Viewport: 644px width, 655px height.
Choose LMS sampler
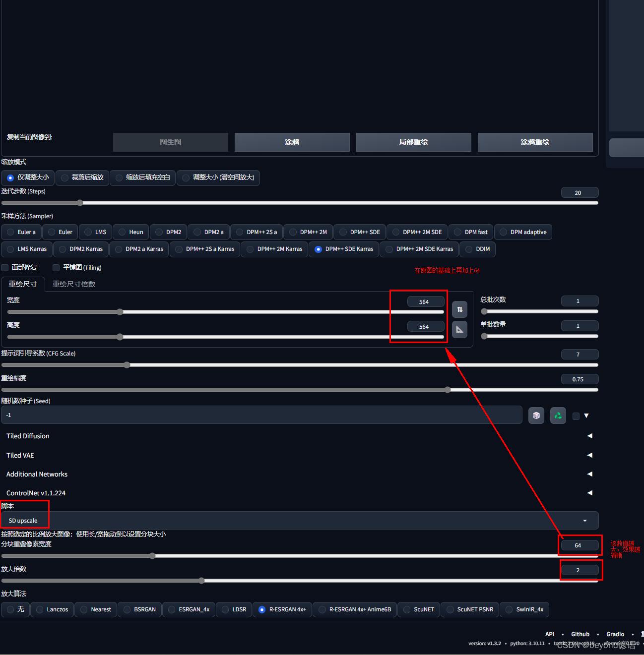click(95, 232)
